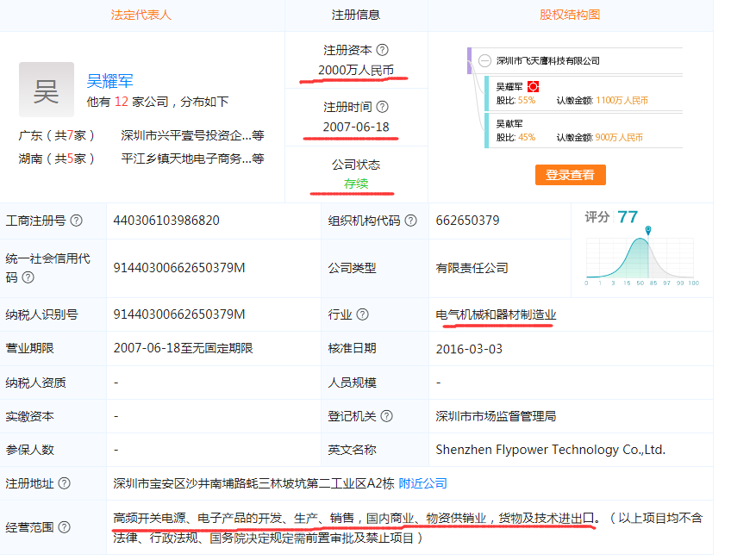Click the 注册资本 help icon
The width and height of the screenshot is (731, 560).
tap(384, 50)
